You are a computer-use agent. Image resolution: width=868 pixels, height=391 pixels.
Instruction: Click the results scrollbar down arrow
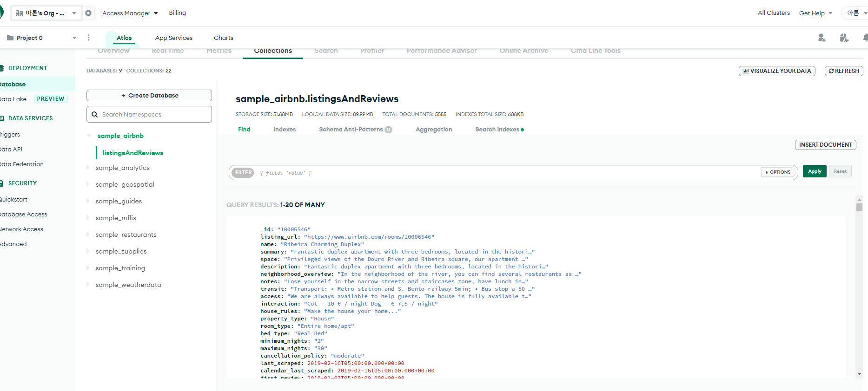tap(859, 374)
